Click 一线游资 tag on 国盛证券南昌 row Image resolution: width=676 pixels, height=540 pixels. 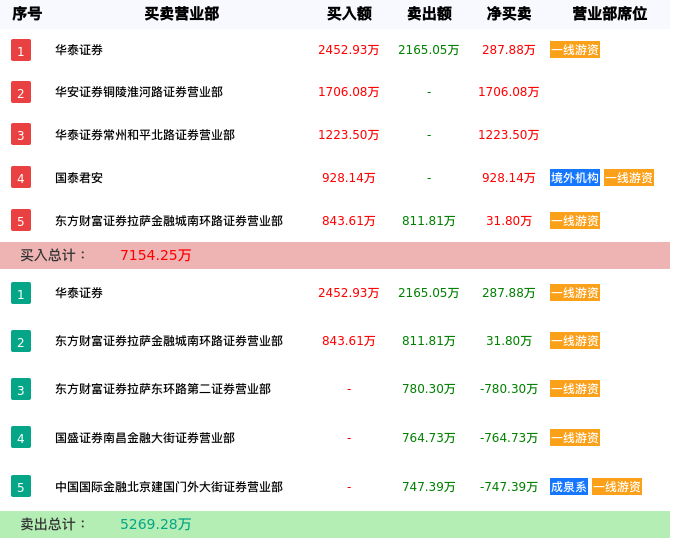tap(575, 438)
